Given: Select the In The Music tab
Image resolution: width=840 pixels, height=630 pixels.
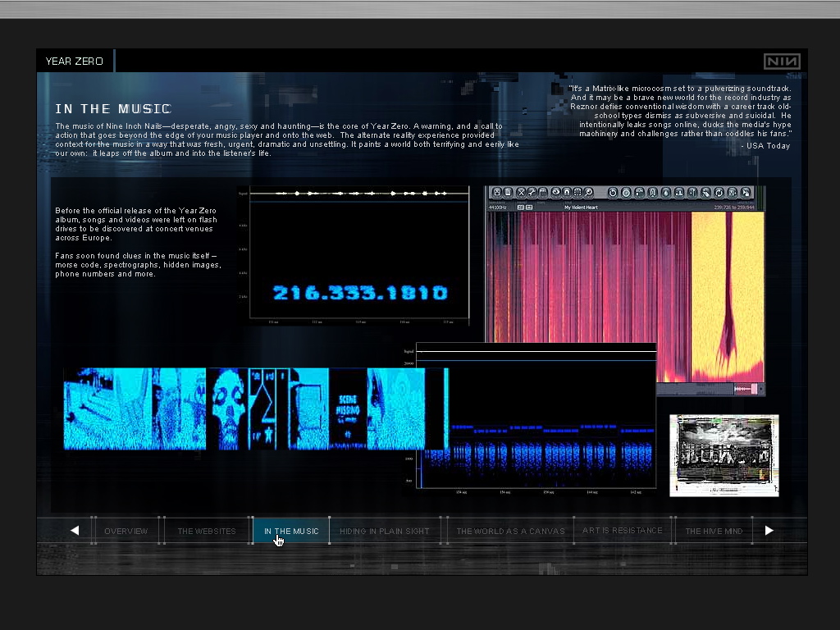Looking at the screenshot, I should (x=291, y=531).
